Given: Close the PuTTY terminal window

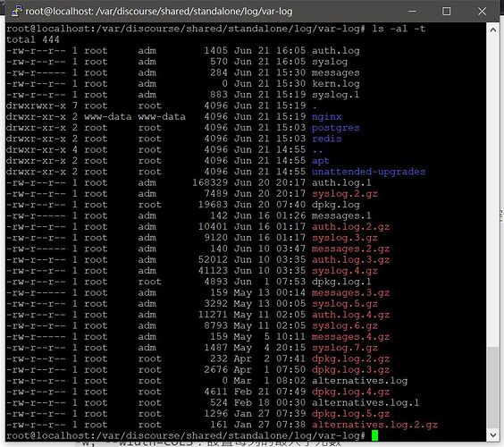Looking at the screenshot, I should tap(482, 12).
